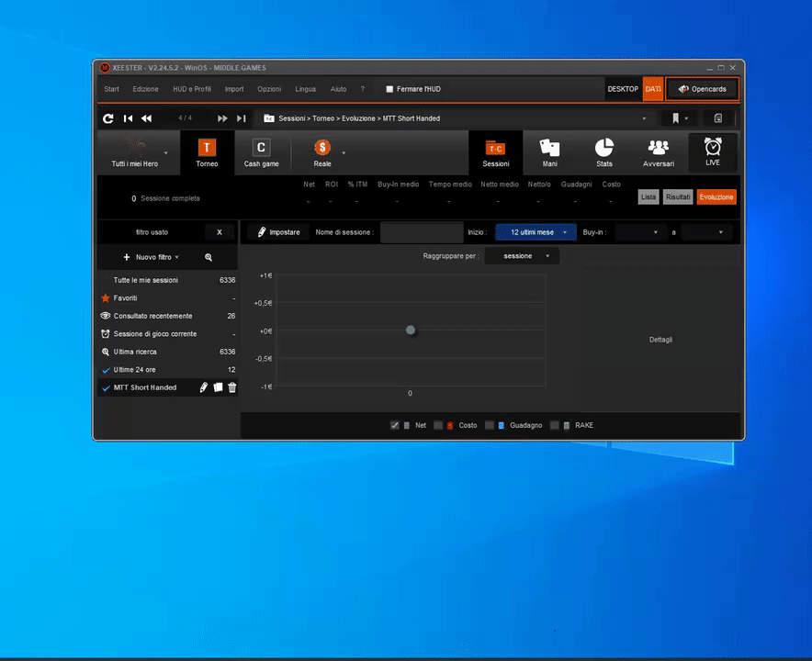This screenshot has height=661, width=812.
Task: Click the Impostare button
Action: 278,232
